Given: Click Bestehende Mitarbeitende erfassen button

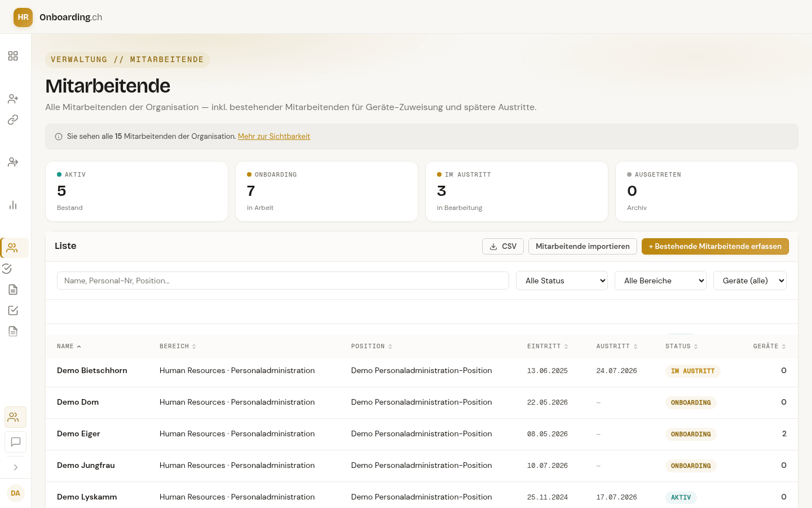Looking at the screenshot, I should (x=715, y=247).
